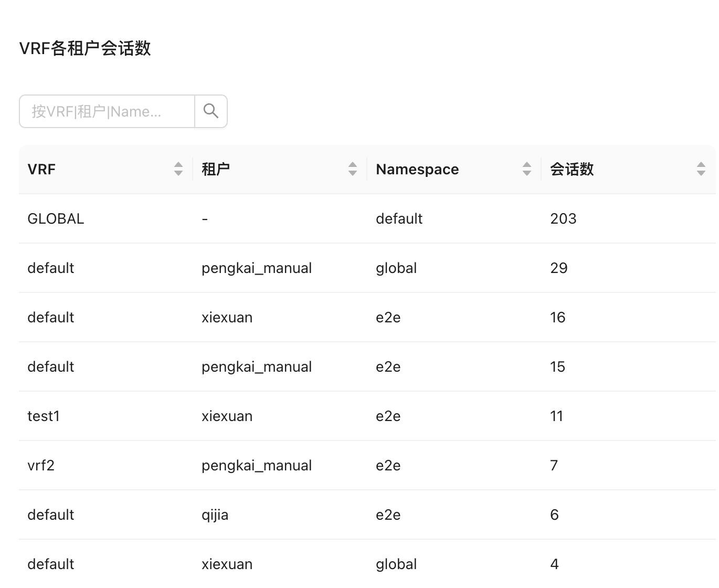
Task: Click 'global' namespace in the 29 sessions row
Action: 396,268
